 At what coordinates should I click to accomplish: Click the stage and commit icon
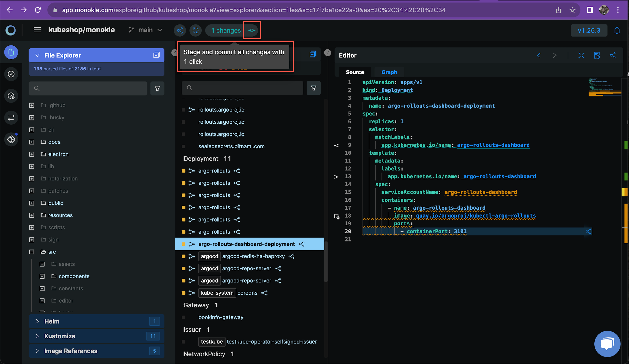252,30
